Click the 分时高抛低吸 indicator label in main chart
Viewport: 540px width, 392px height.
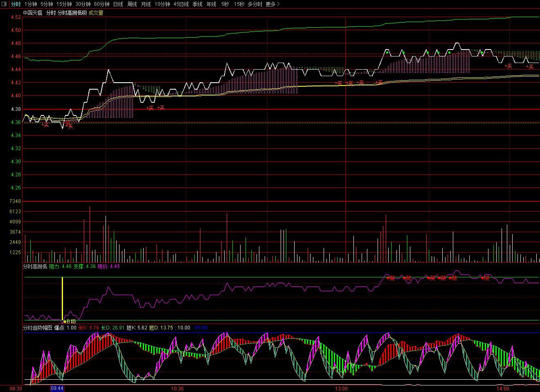tap(72, 13)
